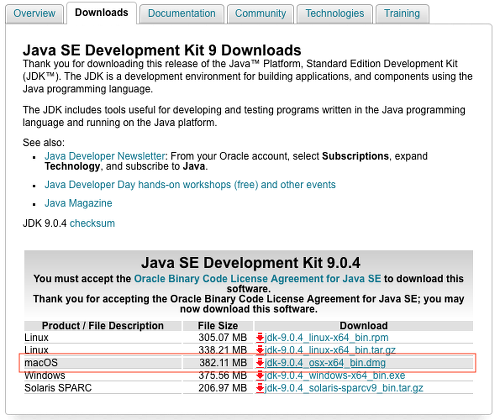Download jdk-9.0.4_windows-x64_bin.exe
Screen dimensions: 500x420
pyautogui.click(x=335, y=376)
